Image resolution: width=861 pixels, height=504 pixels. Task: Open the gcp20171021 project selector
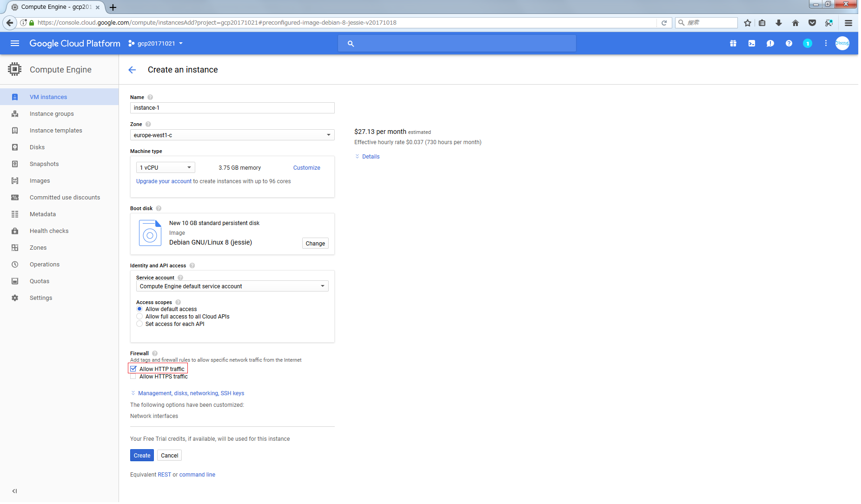(156, 43)
